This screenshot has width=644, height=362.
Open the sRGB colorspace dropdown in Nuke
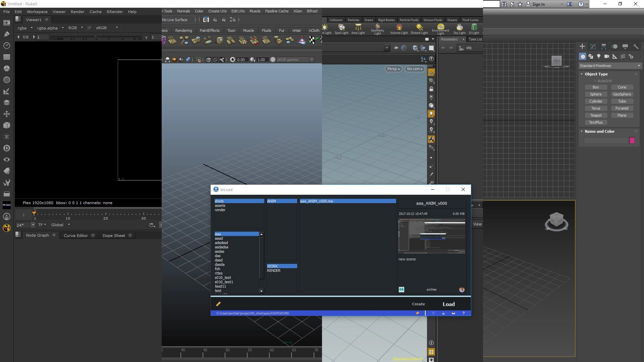pyautogui.click(x=107, y=28)
